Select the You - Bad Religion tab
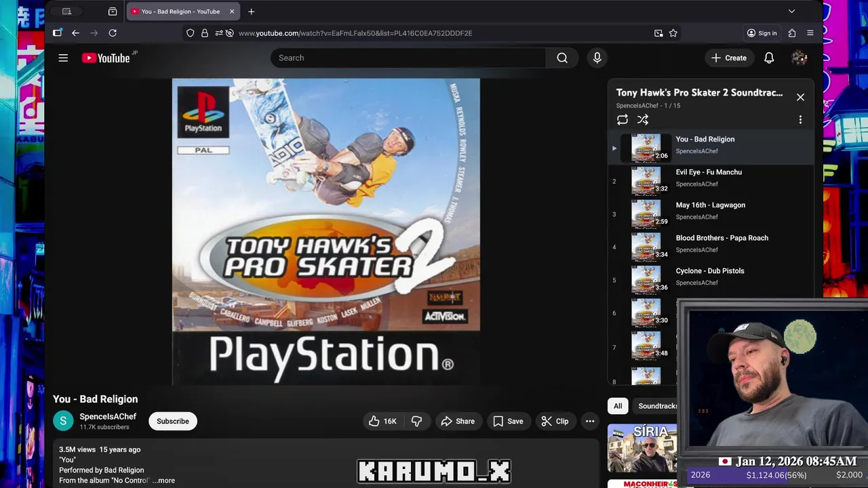Image resolution: width=868 pixels, height=488 pixels. pos(183,12)
